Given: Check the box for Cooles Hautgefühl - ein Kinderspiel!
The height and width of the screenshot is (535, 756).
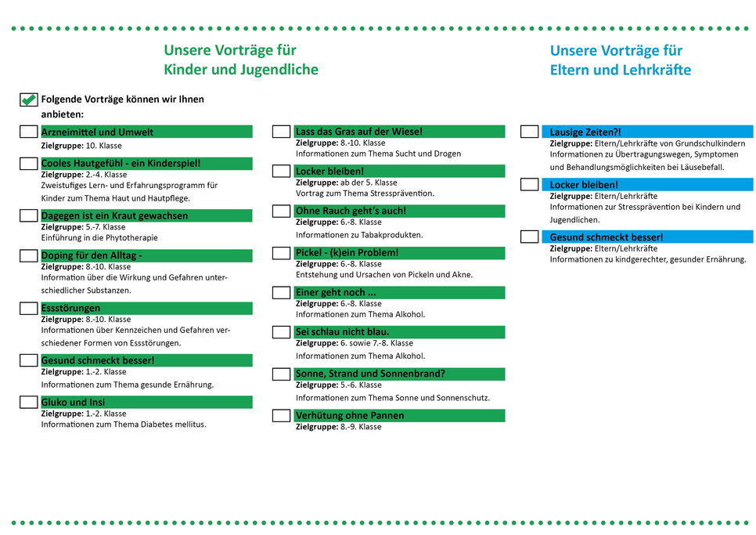Looking at the screenshot, I should (29, 163).
